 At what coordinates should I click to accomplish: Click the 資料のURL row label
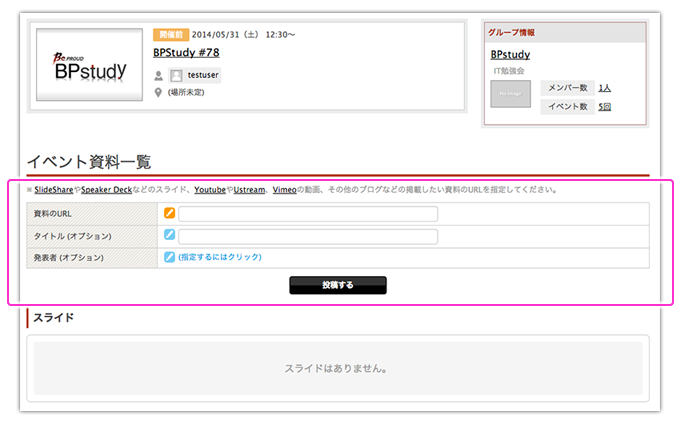point(53,214)
